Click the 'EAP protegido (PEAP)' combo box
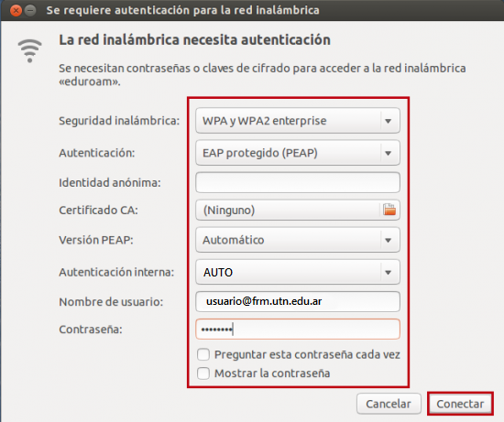The width and height of the screenshot is (504, 422). click(298, 153)
